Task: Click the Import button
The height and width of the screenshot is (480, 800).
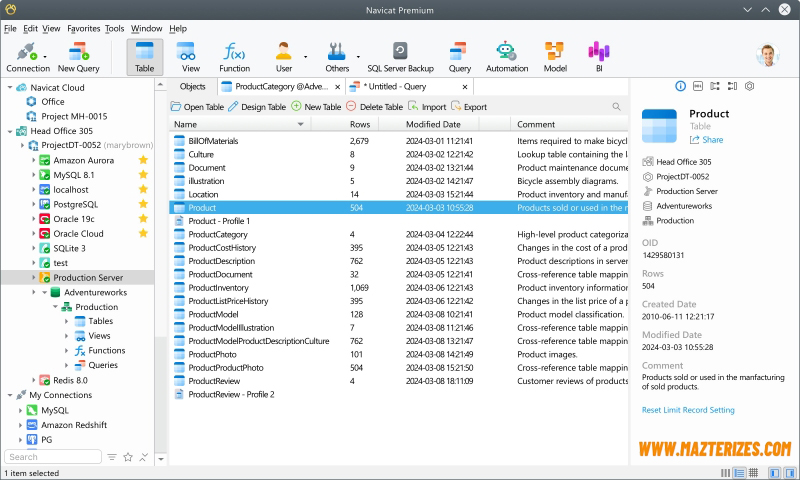Action: click(427, 107)
